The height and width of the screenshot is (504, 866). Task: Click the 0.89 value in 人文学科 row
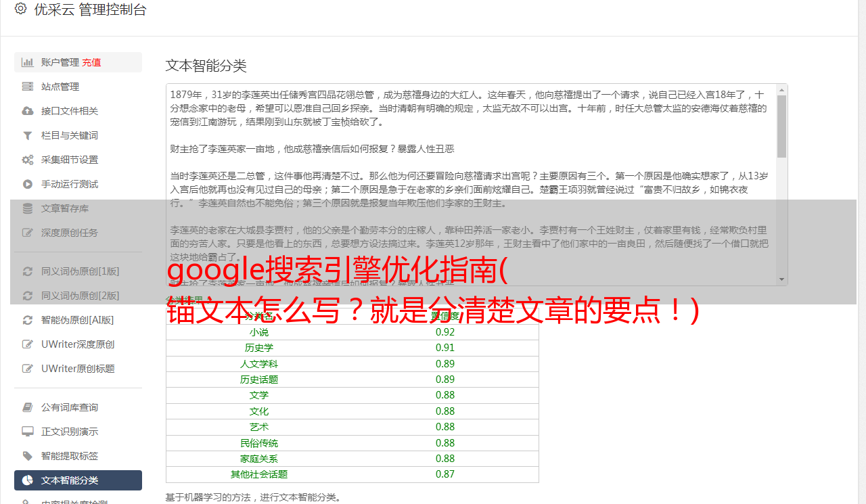point(445,364)
